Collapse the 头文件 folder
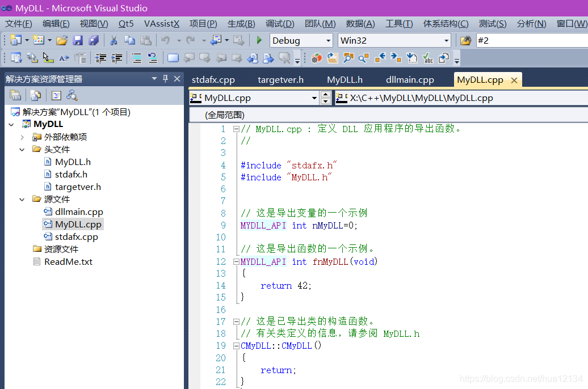The image size is (588, 389). tap(22, 150)
